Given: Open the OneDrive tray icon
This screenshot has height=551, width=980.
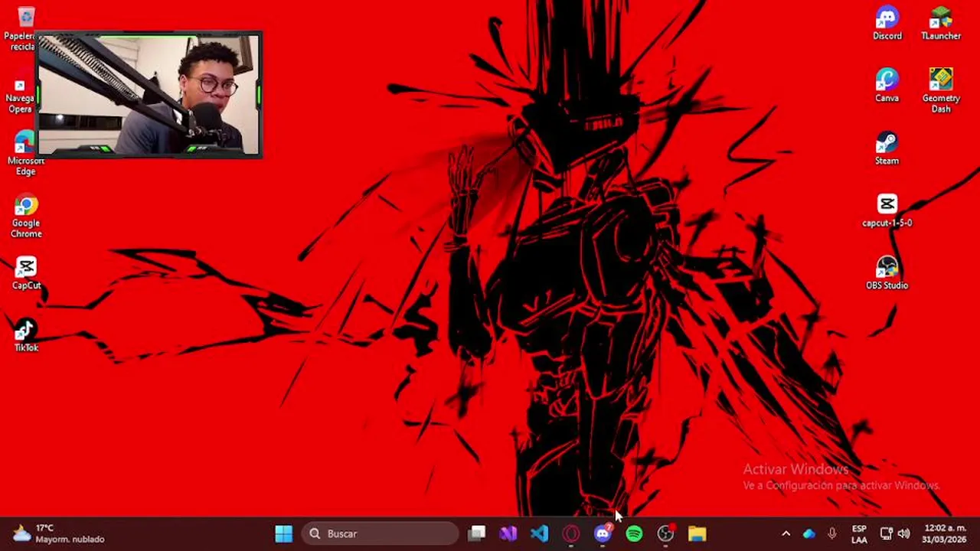Looking at the screenshot, I should click(809, 533).
